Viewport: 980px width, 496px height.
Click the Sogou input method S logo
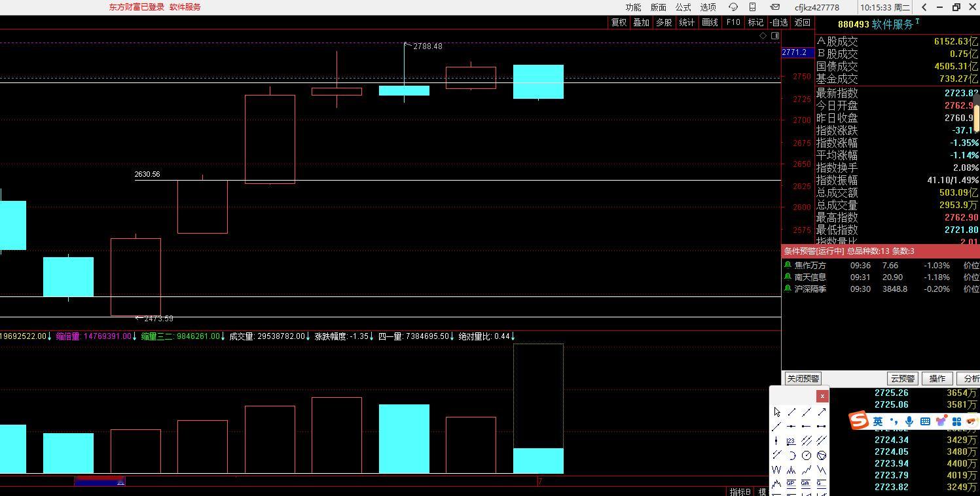click(x=859, y=420)
